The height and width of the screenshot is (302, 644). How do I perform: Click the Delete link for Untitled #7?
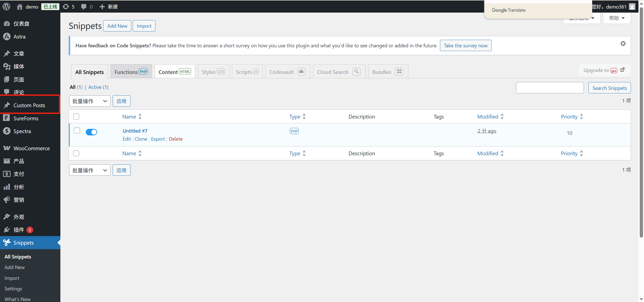point(176,139)
